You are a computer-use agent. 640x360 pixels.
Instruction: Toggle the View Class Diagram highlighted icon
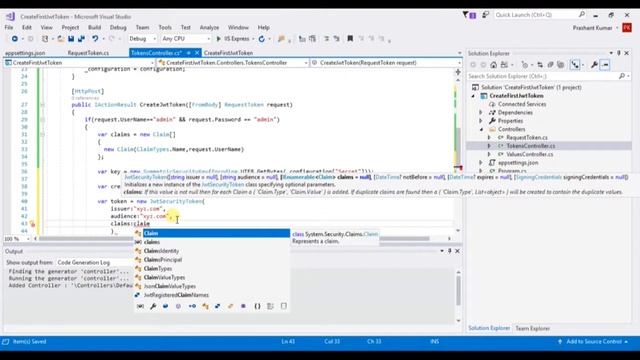(575, 65)
